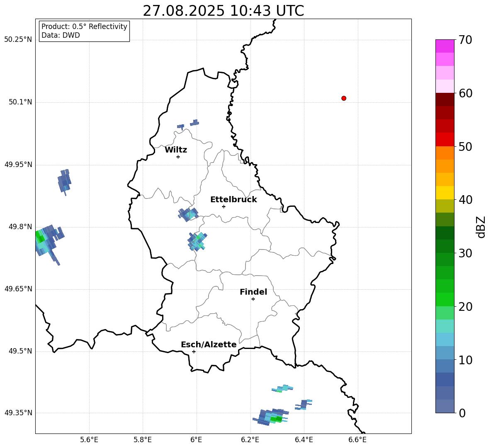491x448 pixels.
Task: Click the Findel station cross marker
Action: 253,299
